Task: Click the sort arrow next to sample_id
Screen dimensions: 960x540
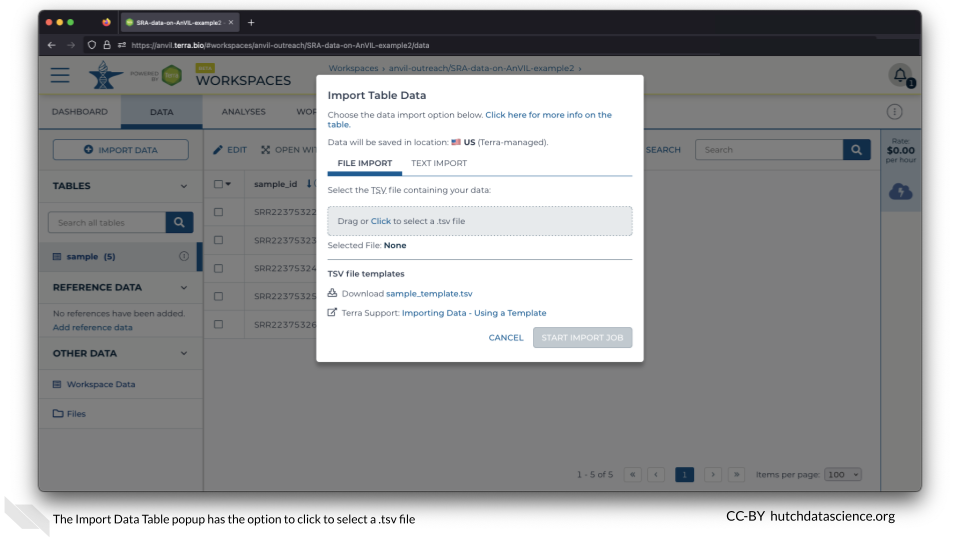Action: pyautogui.click(x=309, y=184)
